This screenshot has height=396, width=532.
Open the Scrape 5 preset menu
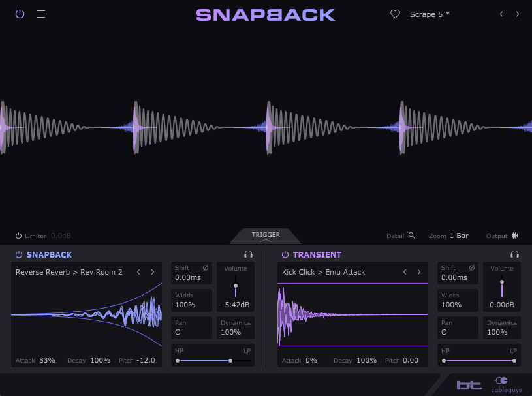pyautogui.click(x=430, y=14)
